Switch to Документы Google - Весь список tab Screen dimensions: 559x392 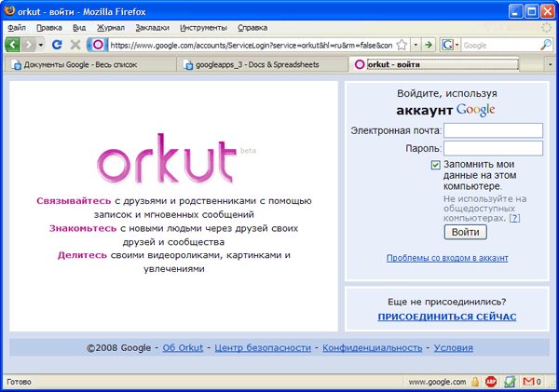89,64
